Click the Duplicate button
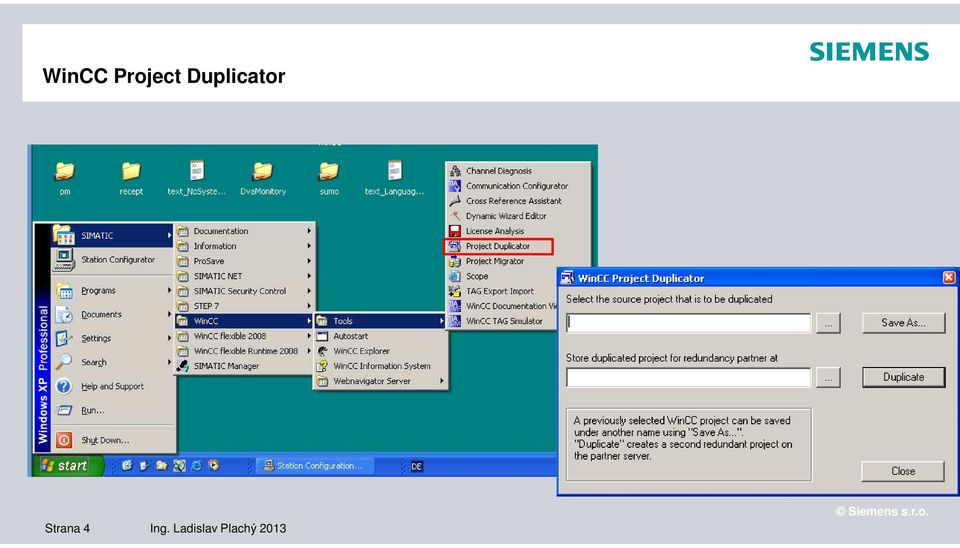Image resolution: width=960 pixels, height=548 pixels. click(904, 377)
